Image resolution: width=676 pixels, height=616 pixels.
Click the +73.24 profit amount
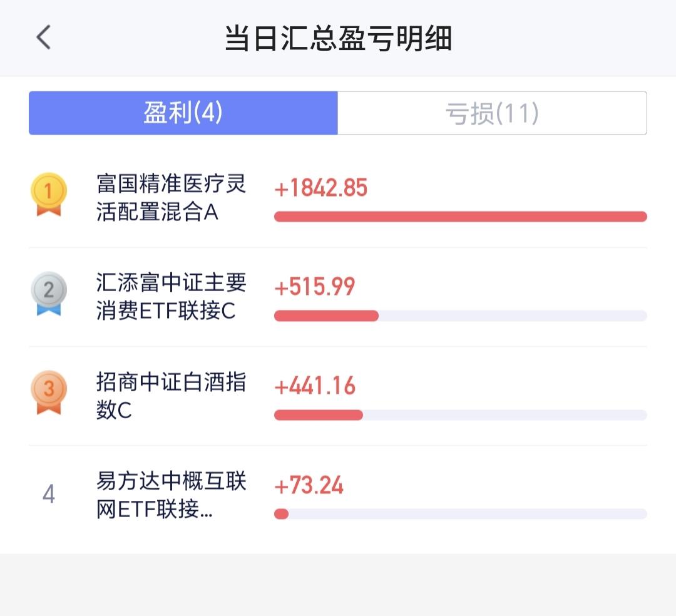[x=309, y=485]
